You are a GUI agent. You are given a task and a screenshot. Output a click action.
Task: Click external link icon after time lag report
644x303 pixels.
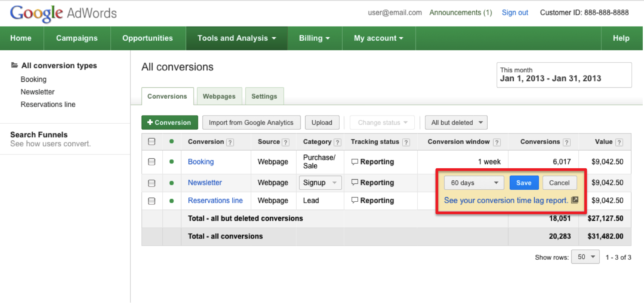(x=575, y=200)
